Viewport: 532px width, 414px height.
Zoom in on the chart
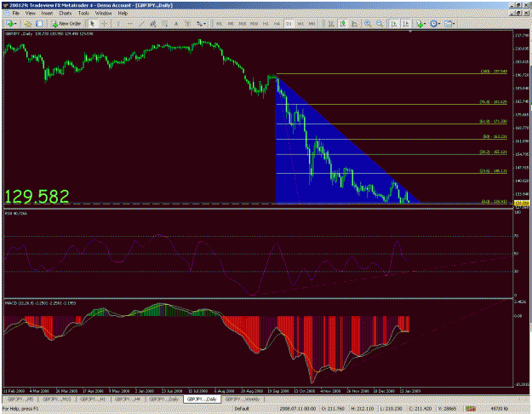[368, 24]
